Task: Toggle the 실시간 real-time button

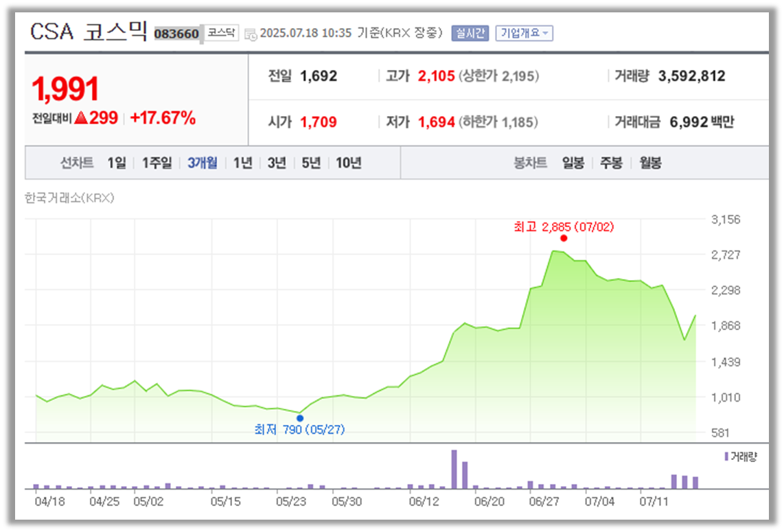Action: point(470,33)
